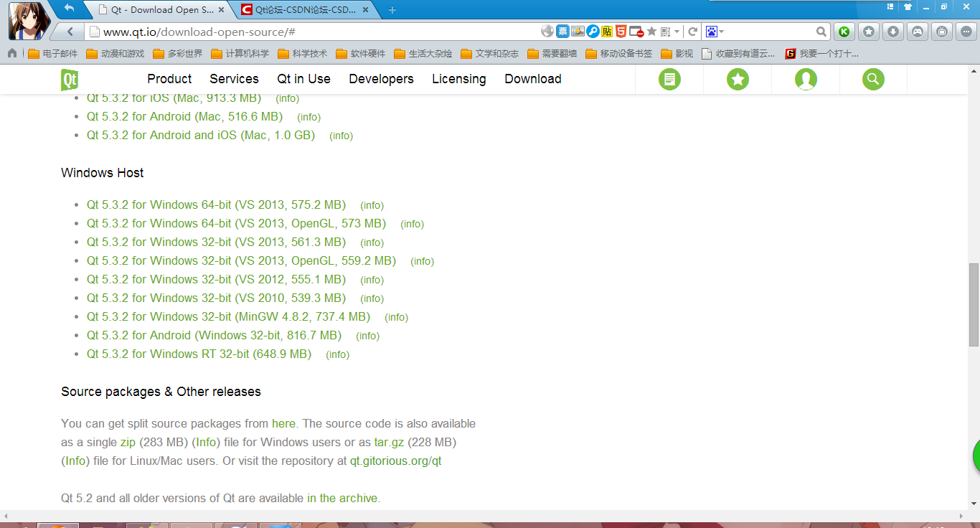Viewport: 980px width, 528px height.
Task: Click the restore closed tab arrow icon
Action: pyautogui.click(x=69, y=8)
